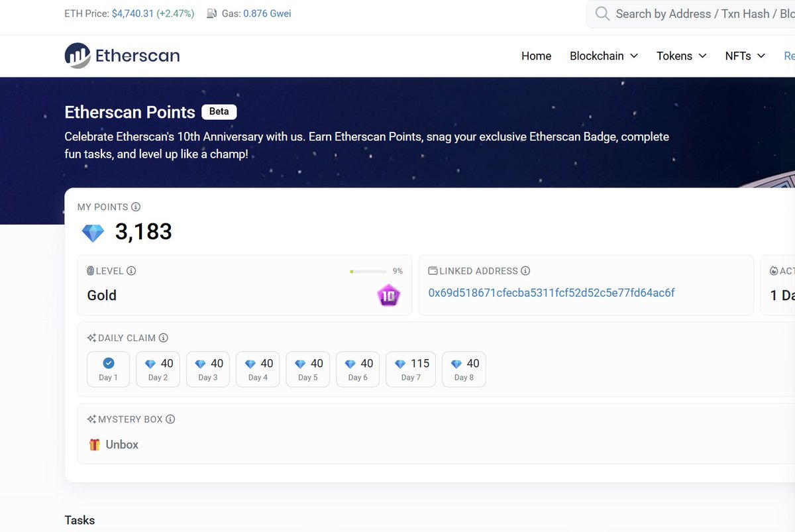Screen dimensions: 795x532
Task: Click the Beta badge
Action: pyautogui.click(x=219, y=111)
